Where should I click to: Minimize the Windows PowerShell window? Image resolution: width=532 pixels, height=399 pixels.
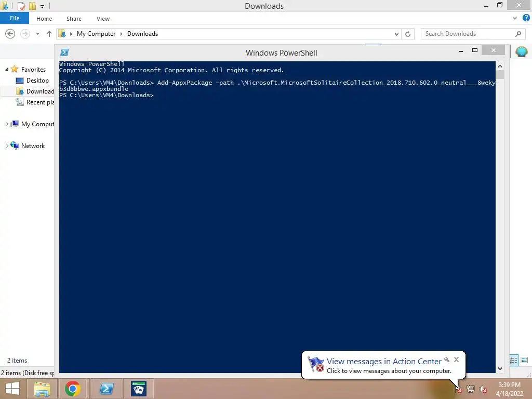click(x=461, y=51)
